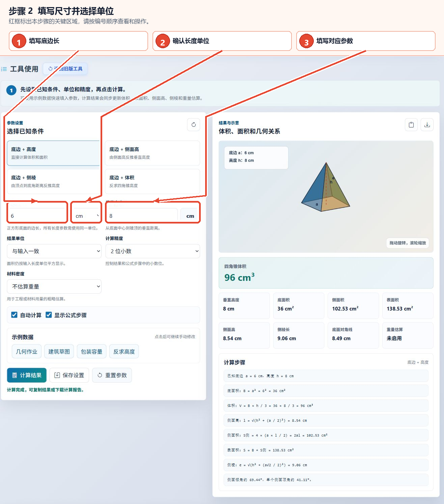Select the 底边 + 高度 condition card
Screen dimensions: 444x504
point(53,153)
